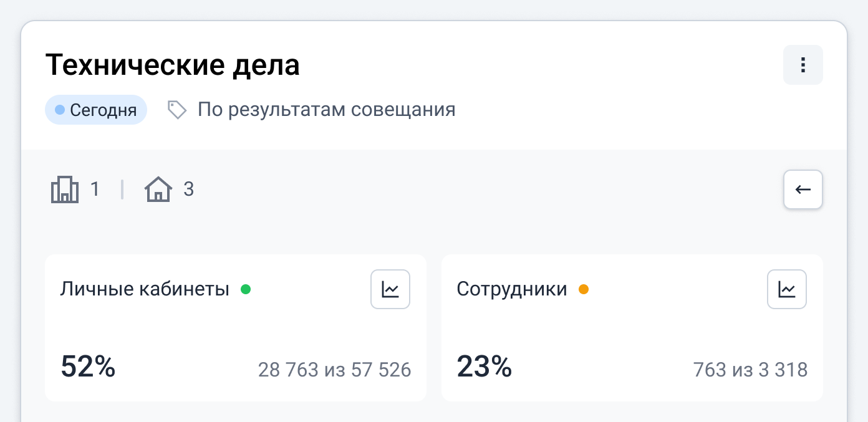Viewport: 868px width, 422px height.
Task: Click the tag icon
Action: (177, 110)
